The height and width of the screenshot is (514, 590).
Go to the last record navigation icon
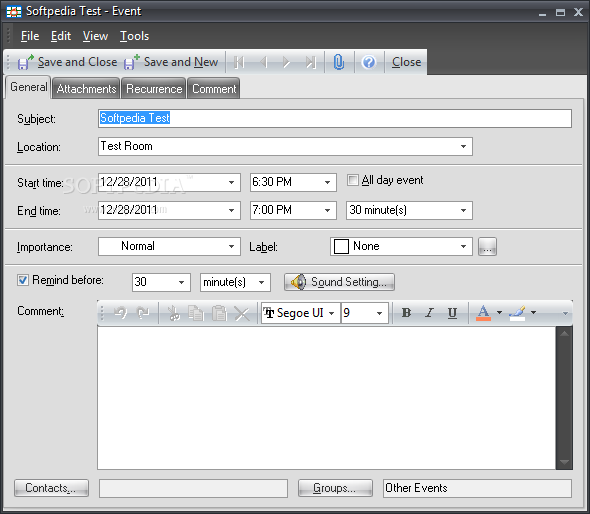[311, 62]
